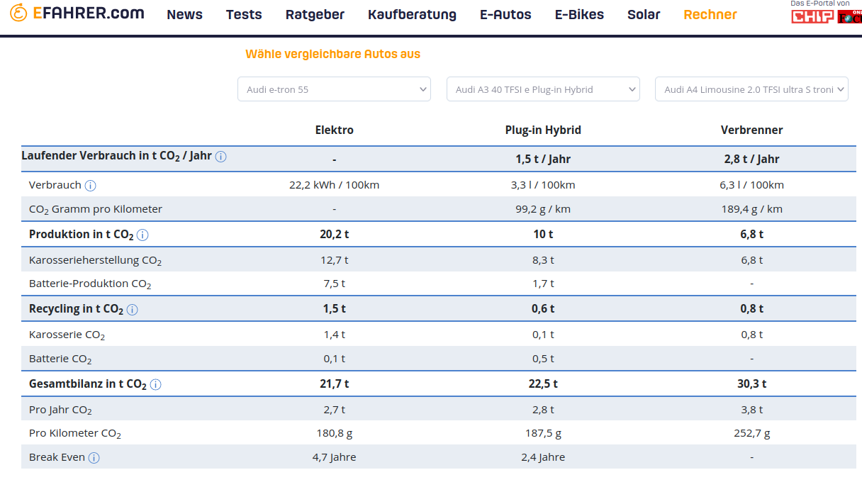Open the Audi A3 40 TFSI e dropdown
862x504 pixels.
[x=543, y=89]
